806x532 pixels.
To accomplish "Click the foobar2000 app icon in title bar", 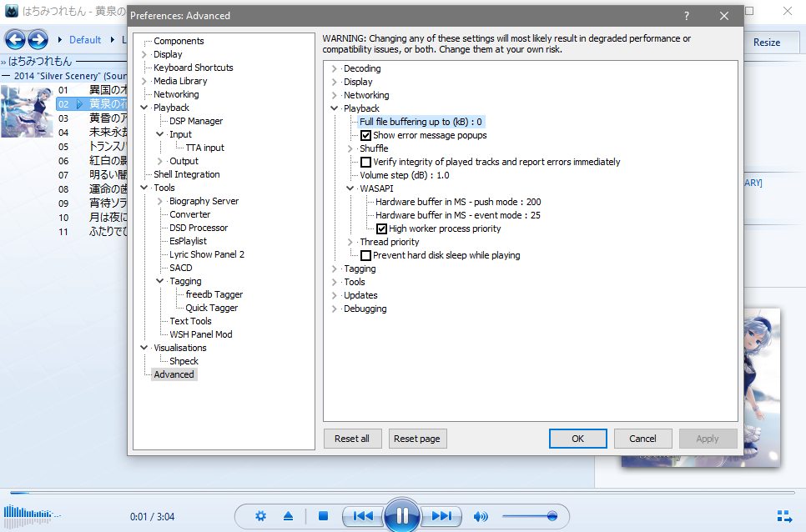I will 12,10.
